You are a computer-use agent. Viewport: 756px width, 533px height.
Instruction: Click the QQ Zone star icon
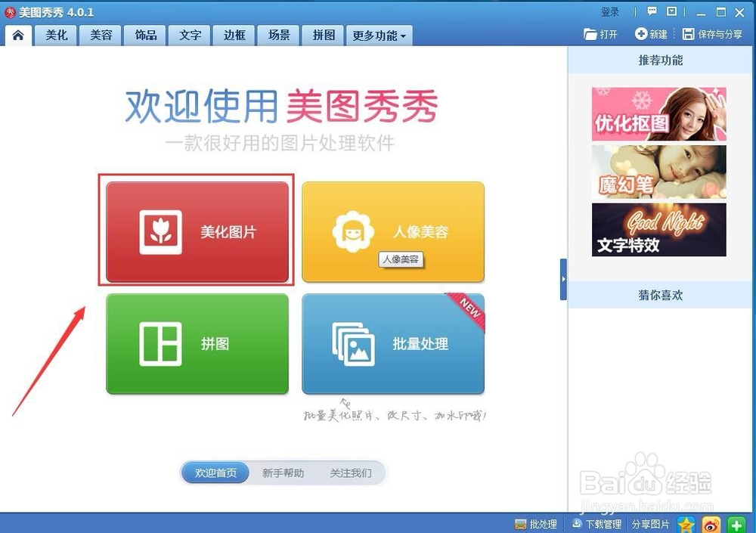[686, 523]
